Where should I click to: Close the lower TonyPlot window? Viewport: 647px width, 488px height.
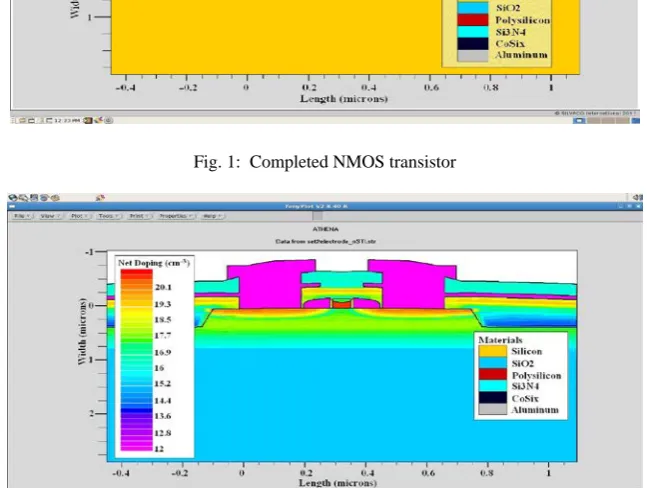pos(638,206)
